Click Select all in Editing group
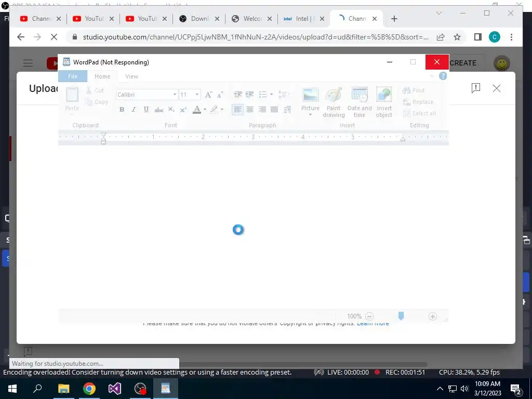 coord(419,113)
